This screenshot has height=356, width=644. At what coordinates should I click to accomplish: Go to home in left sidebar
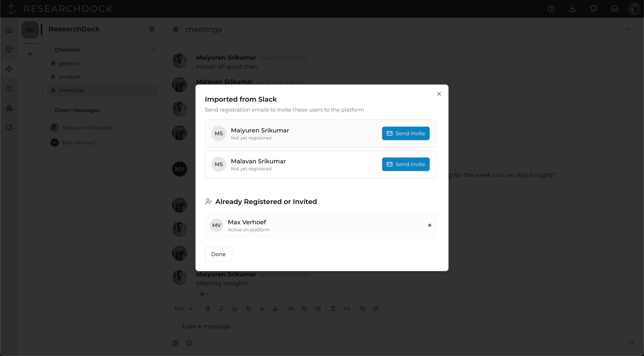point(9,30)
